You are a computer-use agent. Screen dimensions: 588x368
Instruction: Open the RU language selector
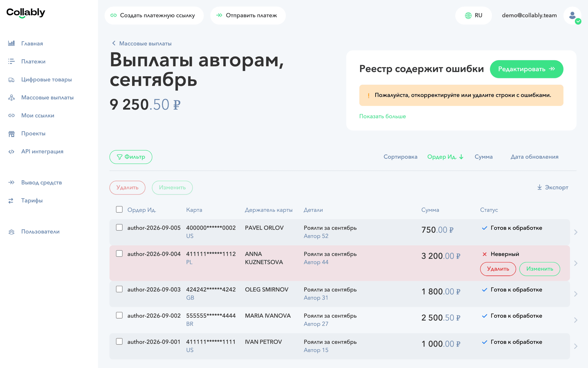pos(473,15)
